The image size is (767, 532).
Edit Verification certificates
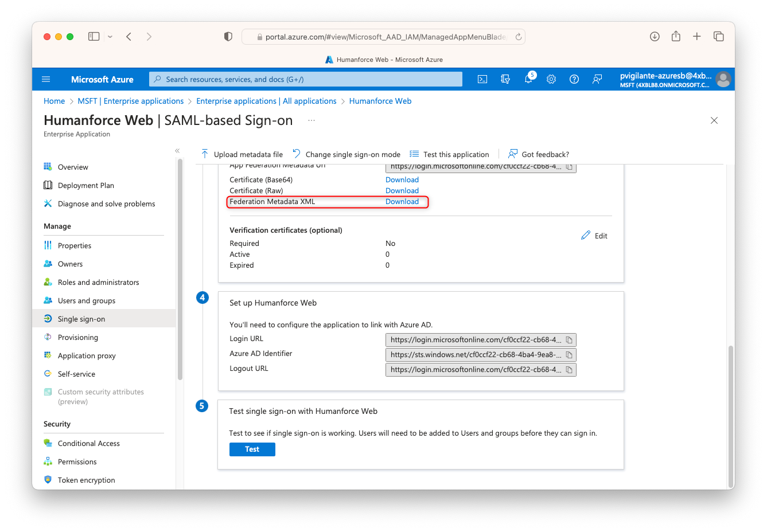(594, 236)
